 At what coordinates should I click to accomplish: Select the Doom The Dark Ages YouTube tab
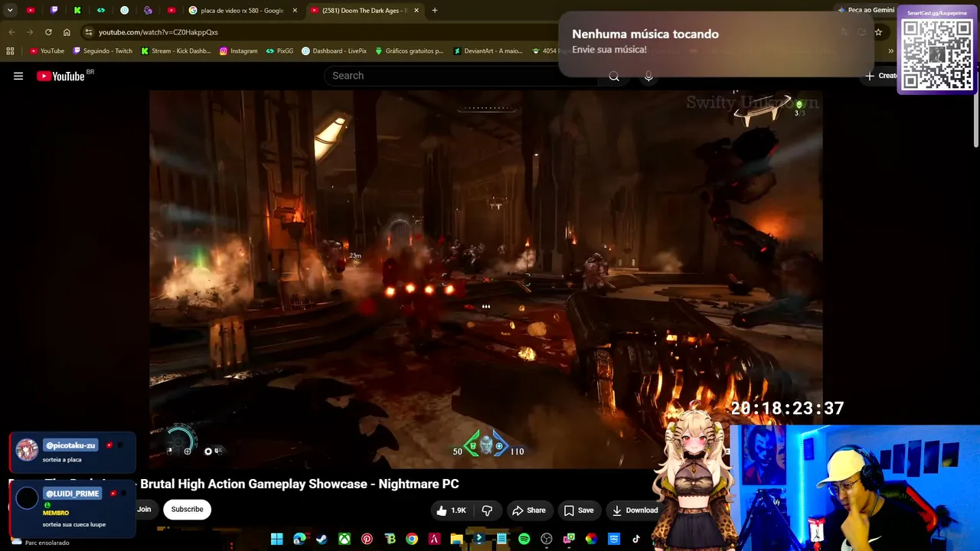365,11
